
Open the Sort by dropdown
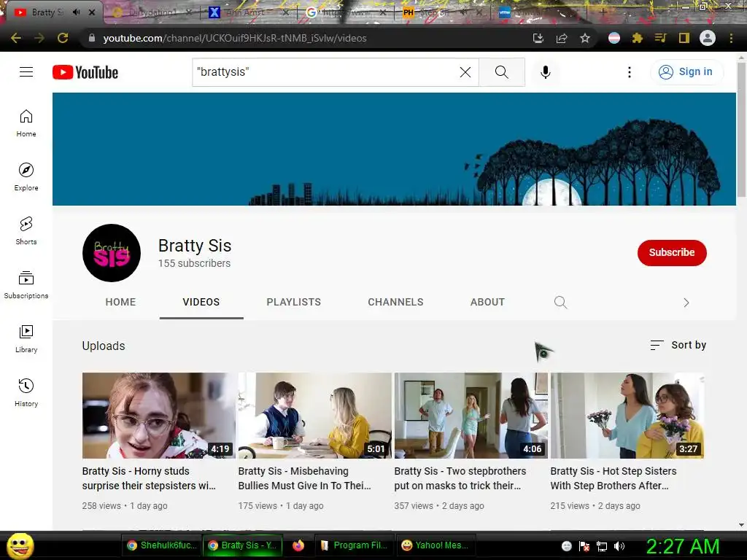click(x=678, y=345)
